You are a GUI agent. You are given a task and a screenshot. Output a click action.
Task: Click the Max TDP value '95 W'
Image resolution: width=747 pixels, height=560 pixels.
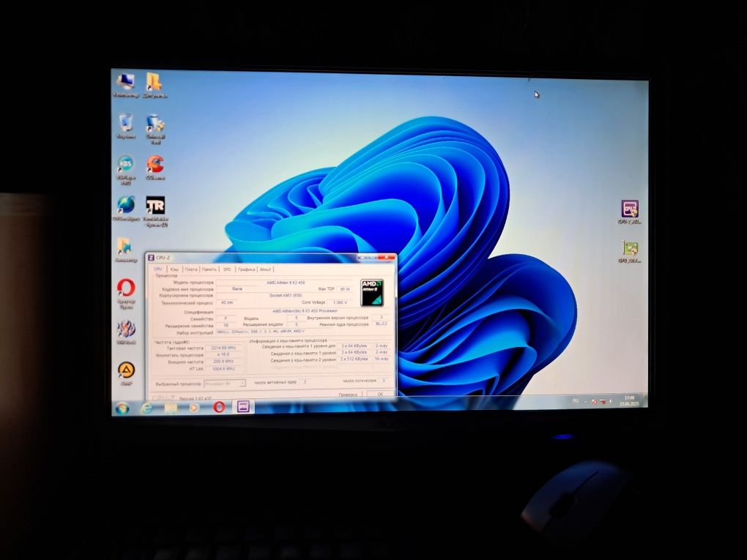pos(345,289)
